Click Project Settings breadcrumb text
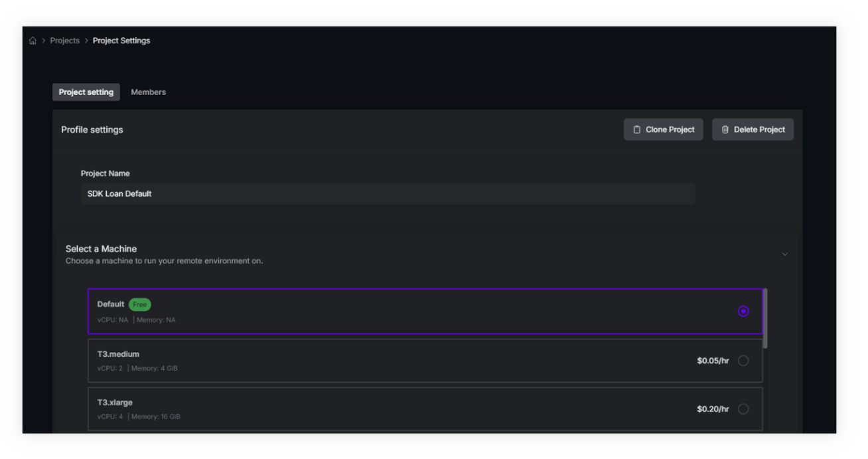868x459 pixels. coord(121,41)
